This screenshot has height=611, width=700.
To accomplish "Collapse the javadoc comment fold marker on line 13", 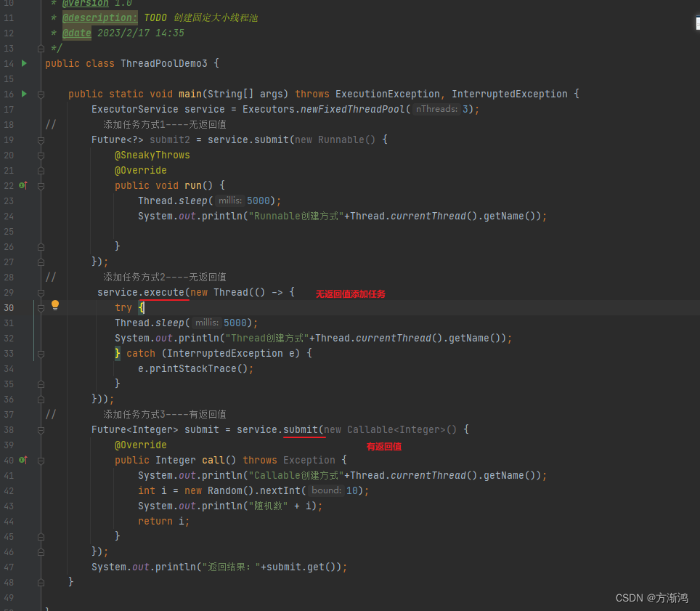I will (x=41, y=48).
